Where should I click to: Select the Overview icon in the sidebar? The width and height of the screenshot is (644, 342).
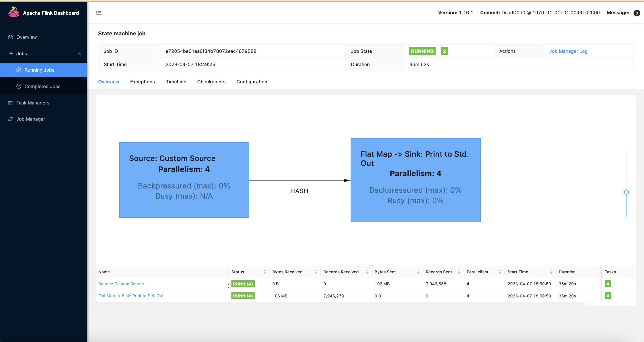10,37
